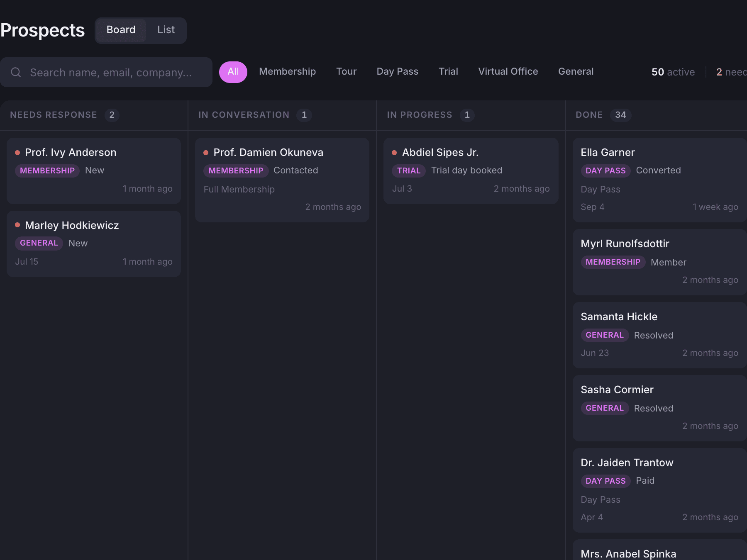Image resolution: width=747 pixels, height=560 pixels.
Task: Click the DAY PASS tag on Ella Garner
Action: click(605, 170)
